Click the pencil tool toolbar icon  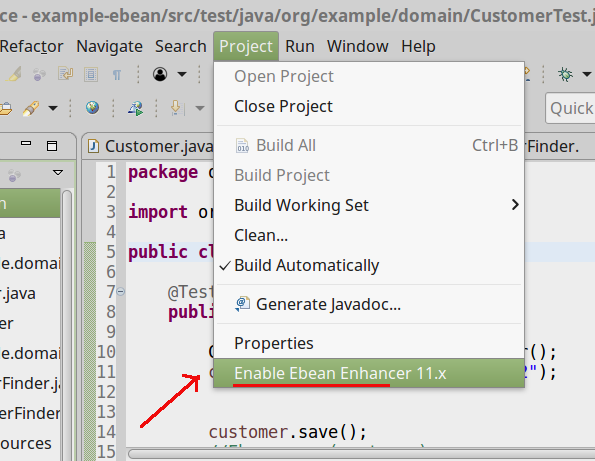(31, 109)
